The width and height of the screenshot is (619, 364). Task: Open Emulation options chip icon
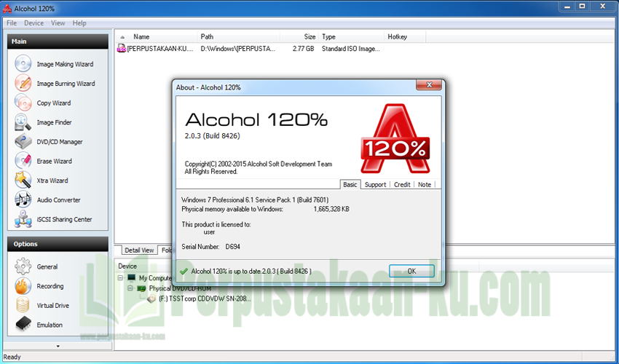click(23, 325)
